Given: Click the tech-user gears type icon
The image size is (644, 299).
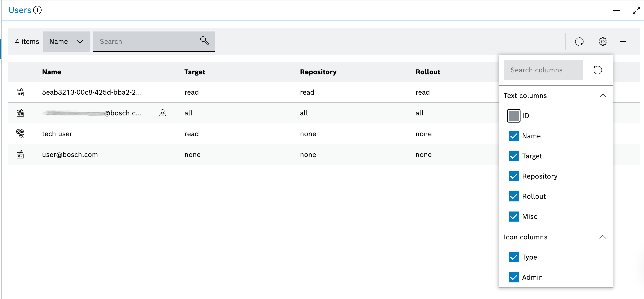Looking at the screenshot, I should coord(20,133).
